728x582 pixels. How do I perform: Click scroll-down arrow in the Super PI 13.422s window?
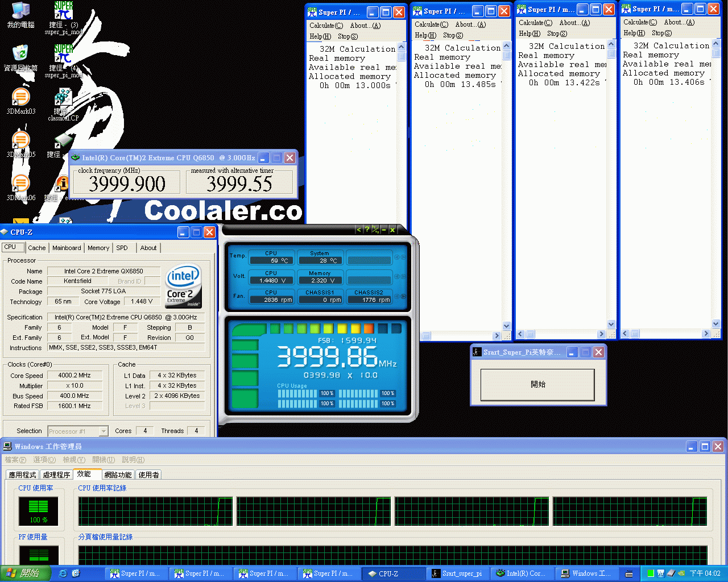point(611,325)
